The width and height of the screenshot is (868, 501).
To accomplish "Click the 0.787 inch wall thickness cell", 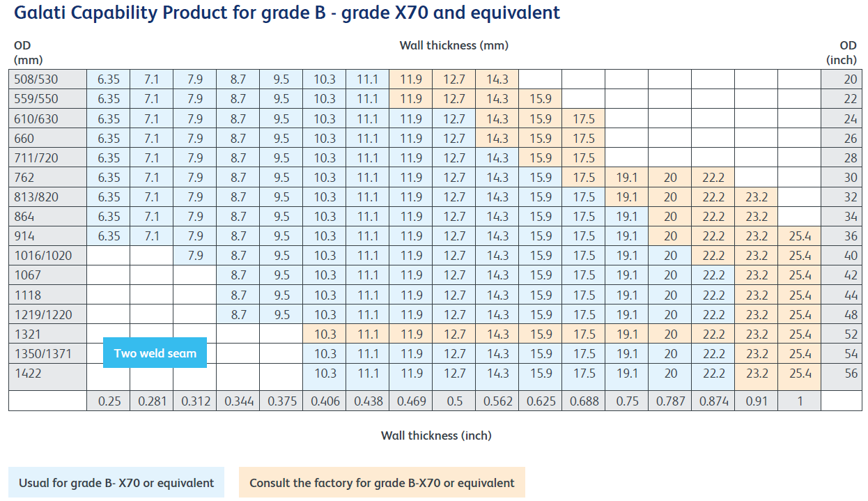I will [670, 401].
